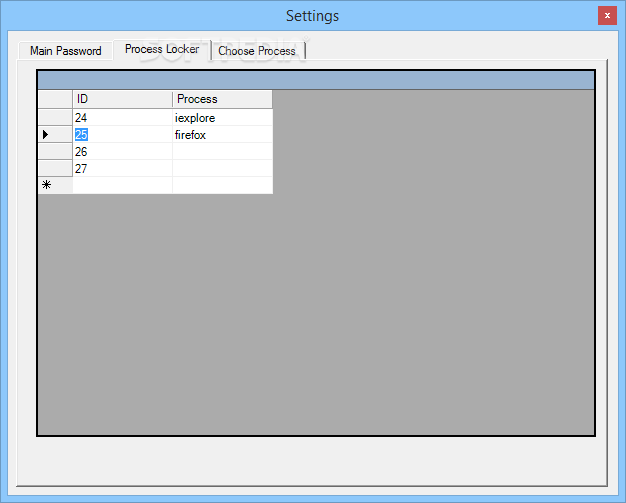
Task: Click the row header of the ID 24 row
Action: click(x=55, y=117)
